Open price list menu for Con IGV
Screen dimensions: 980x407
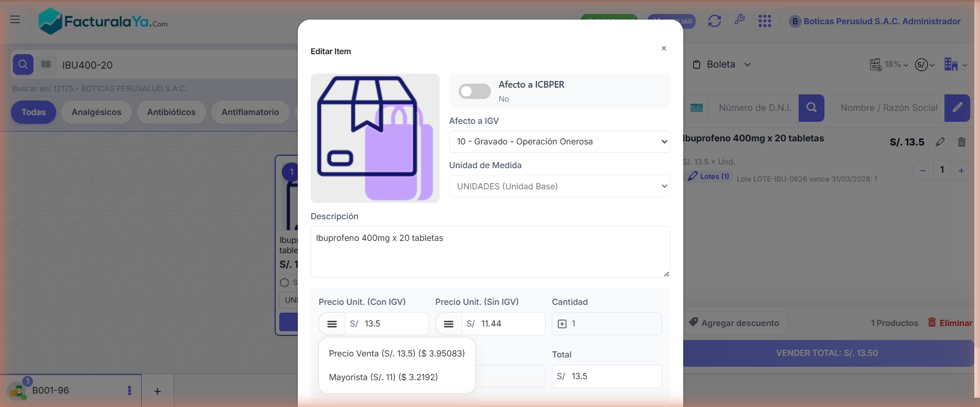(332, 324)
